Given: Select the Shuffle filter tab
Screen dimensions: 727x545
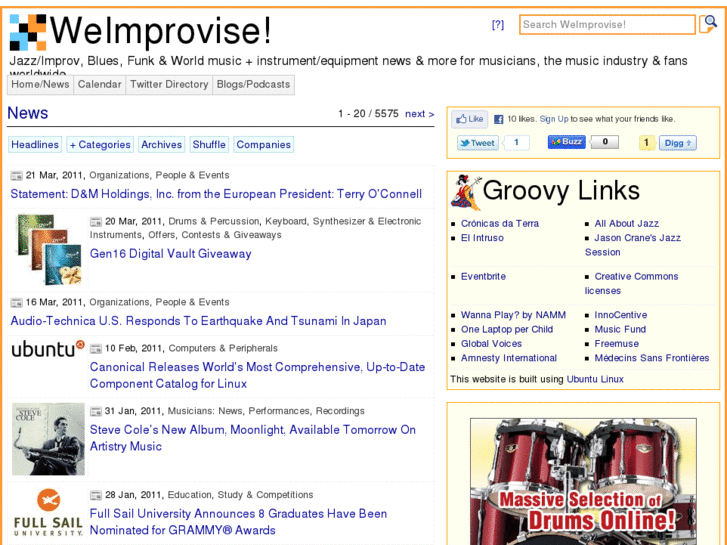Looking at the screenshot, I should pos(209,145).
